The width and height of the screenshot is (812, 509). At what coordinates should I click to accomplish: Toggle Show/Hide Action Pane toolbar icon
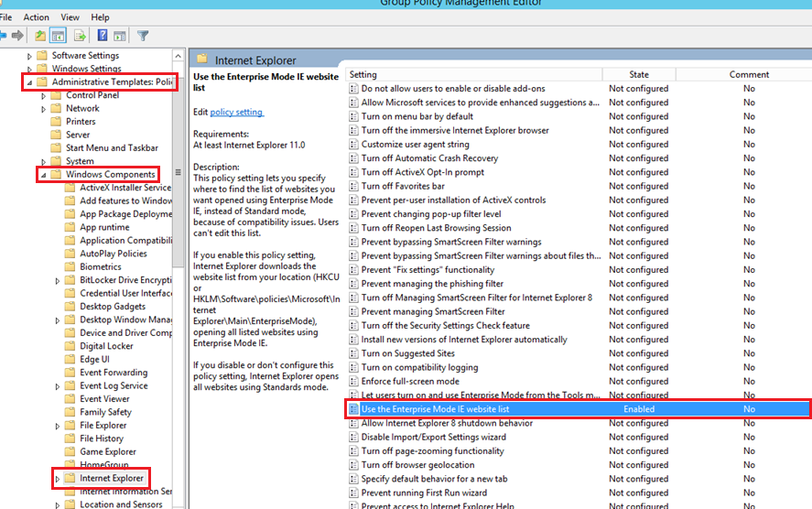point(120,36)
